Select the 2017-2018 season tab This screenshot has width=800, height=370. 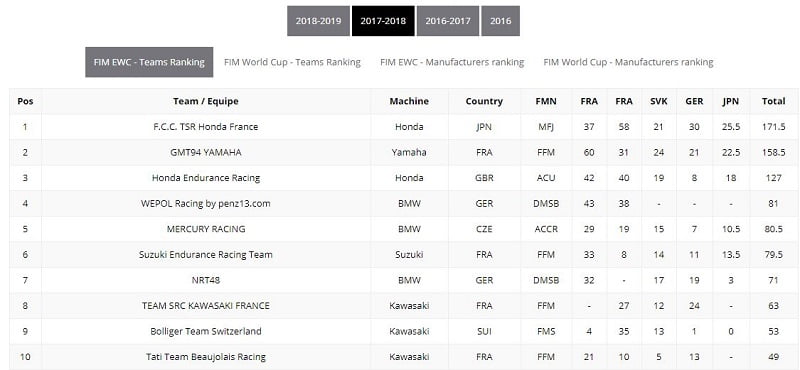coord(383,21)
